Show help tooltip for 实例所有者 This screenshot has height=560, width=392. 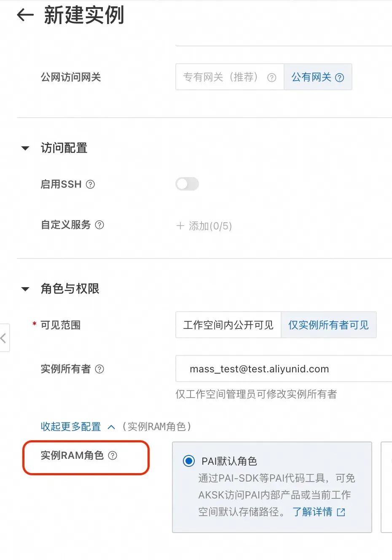(99, 369)
